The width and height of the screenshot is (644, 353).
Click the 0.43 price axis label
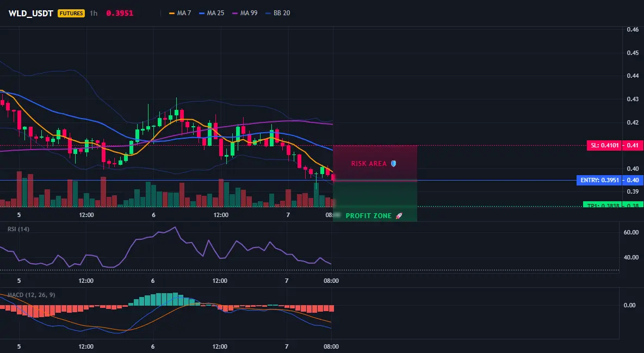(x=633, y=99)
